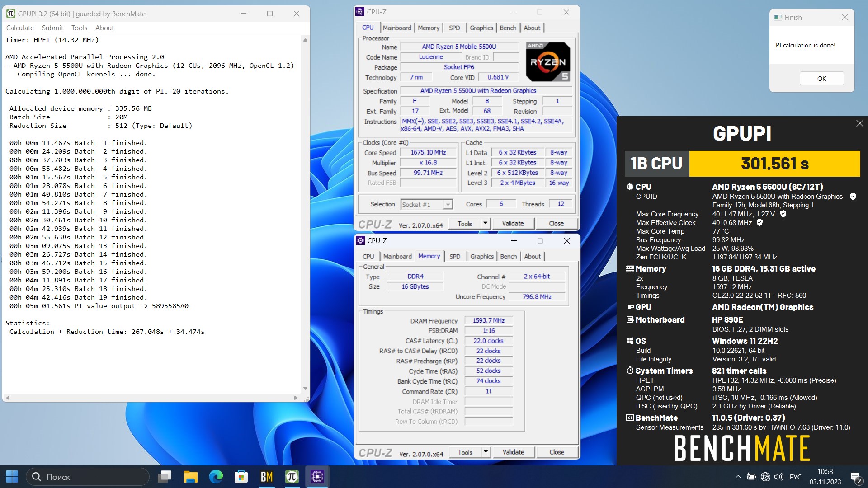The height and width of the screenshot is (488, 868).
Task: Click the Windows Start button
Action: pos(12,477)
